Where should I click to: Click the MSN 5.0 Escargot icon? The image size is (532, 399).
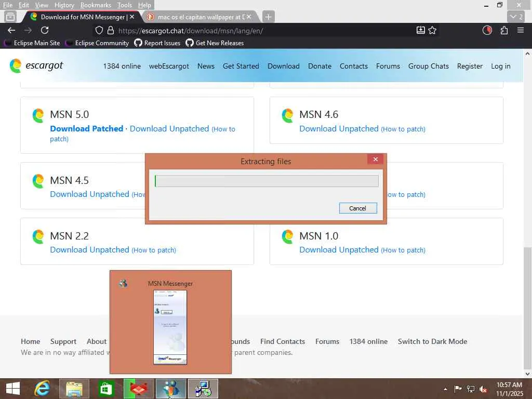click(x=38, y=115)
